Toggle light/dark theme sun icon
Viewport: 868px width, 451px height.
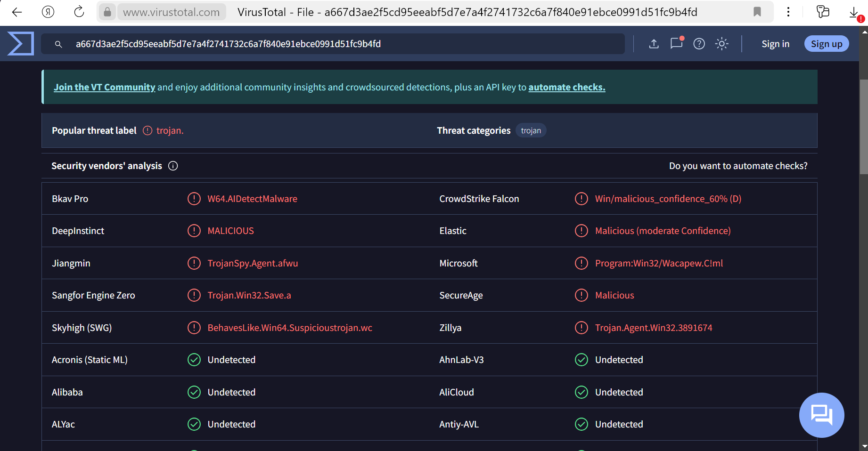point(722,44)
